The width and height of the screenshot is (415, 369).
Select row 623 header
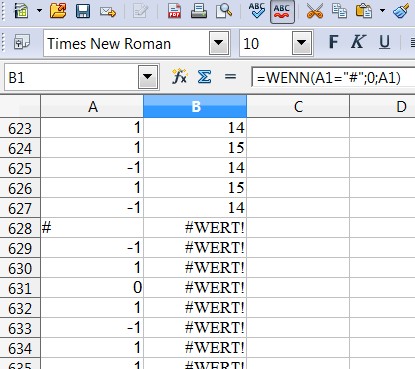click(20, 128)
